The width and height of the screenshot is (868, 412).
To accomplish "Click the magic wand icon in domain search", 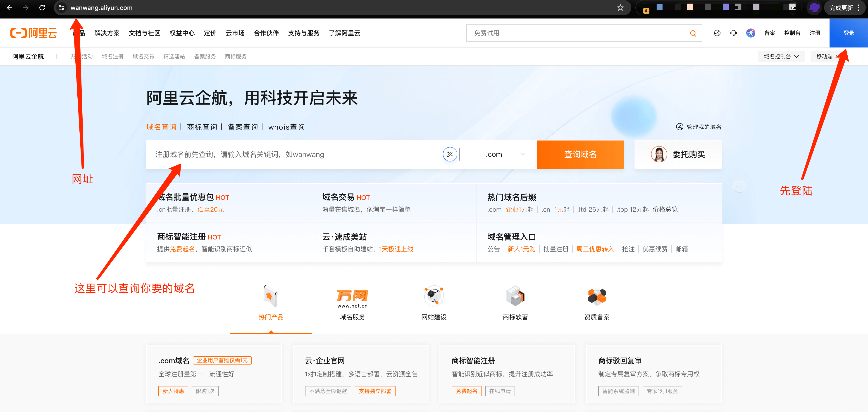I will tap(450, 154).
